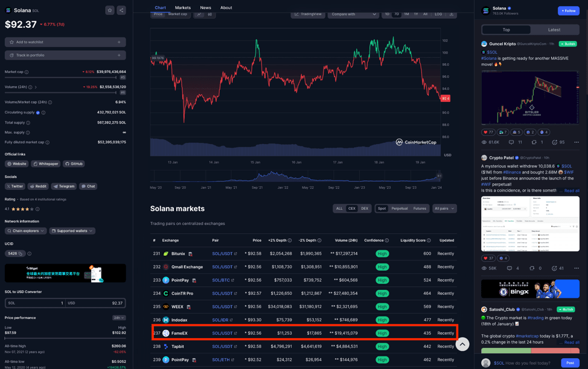
Task: Switch markets to Perpetual type
Action: pos(399,209)
